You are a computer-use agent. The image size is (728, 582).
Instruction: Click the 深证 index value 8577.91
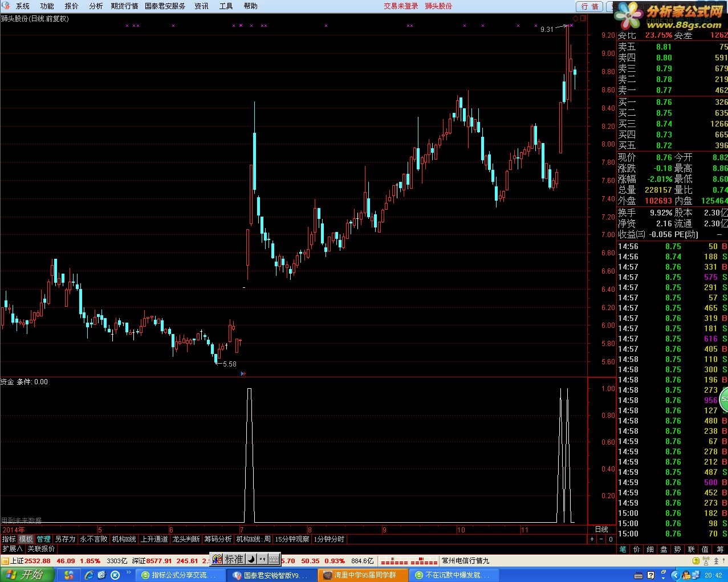(x=159, y=561)
